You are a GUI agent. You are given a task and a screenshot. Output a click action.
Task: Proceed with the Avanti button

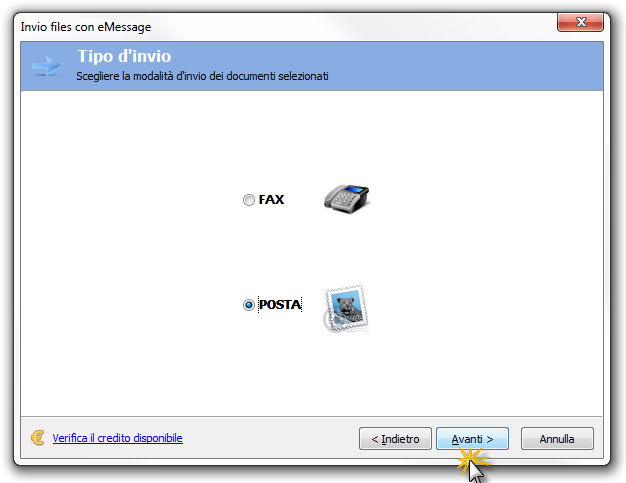pos(472,439)
